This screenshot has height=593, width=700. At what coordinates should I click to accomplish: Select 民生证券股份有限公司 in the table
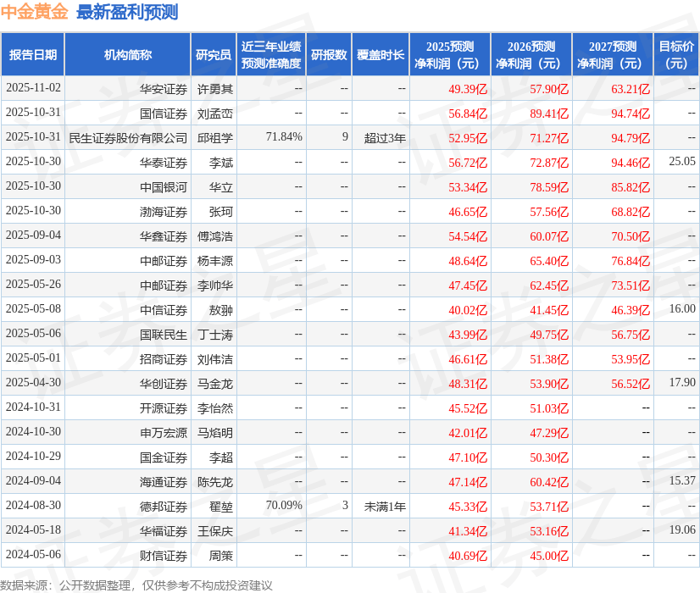pyautogui.click(x=128, y=137)
